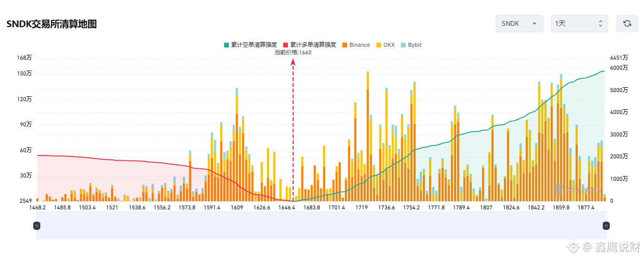Screen dimensions: 644x259
Task: Click the orange Binance legend swatch
Action: (345, 45)
